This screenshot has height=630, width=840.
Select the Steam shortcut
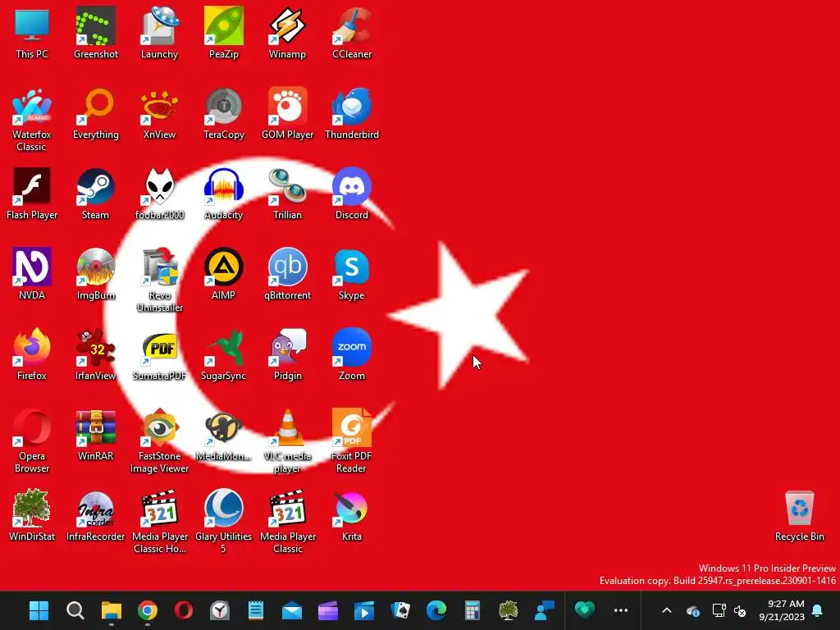96,194
